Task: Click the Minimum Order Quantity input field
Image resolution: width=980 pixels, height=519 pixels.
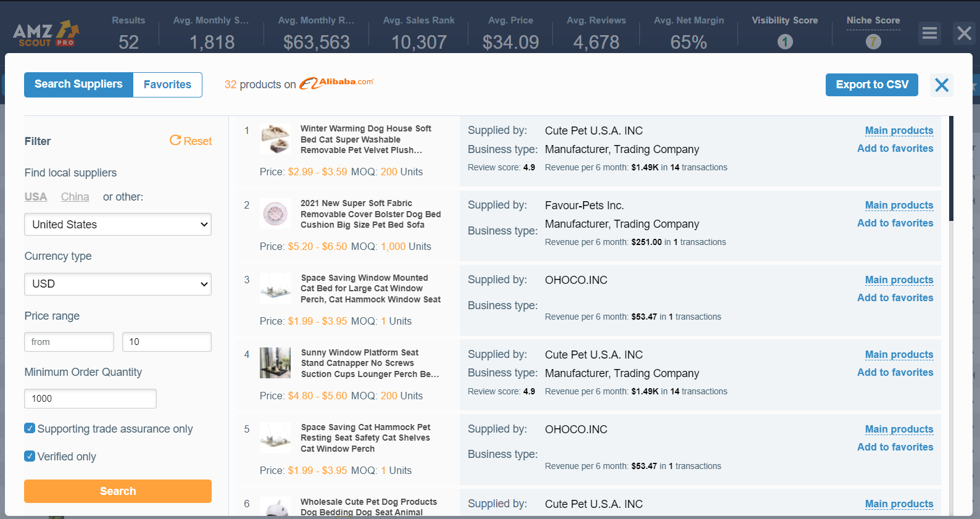Action: (90, 399)
